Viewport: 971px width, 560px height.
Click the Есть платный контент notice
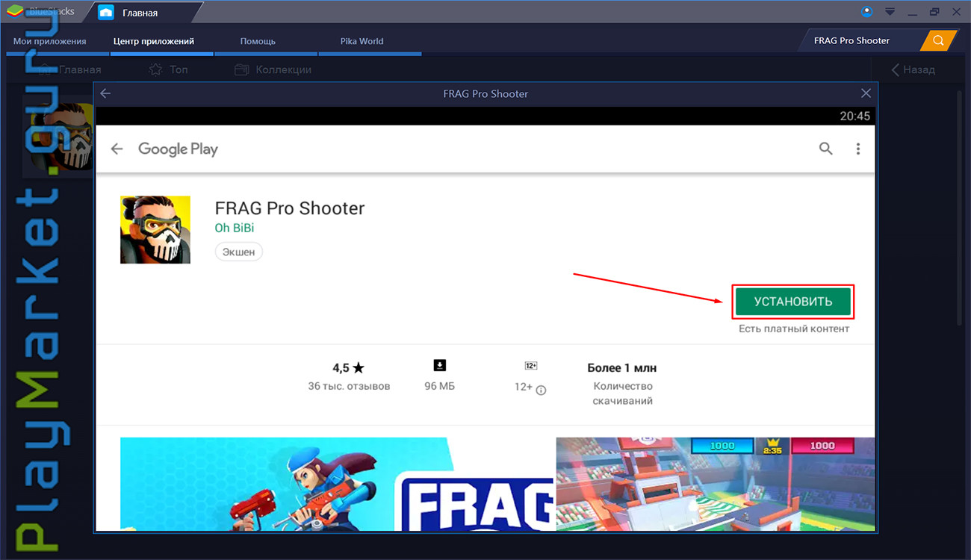[794, 329]
